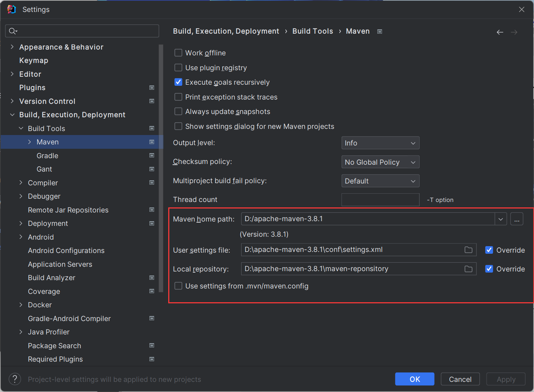The width and height of the screenshot is (534, 392).
Task: Click project-level icon beside Version Control row
Action: pyautogui.click(x=152, y=101)
